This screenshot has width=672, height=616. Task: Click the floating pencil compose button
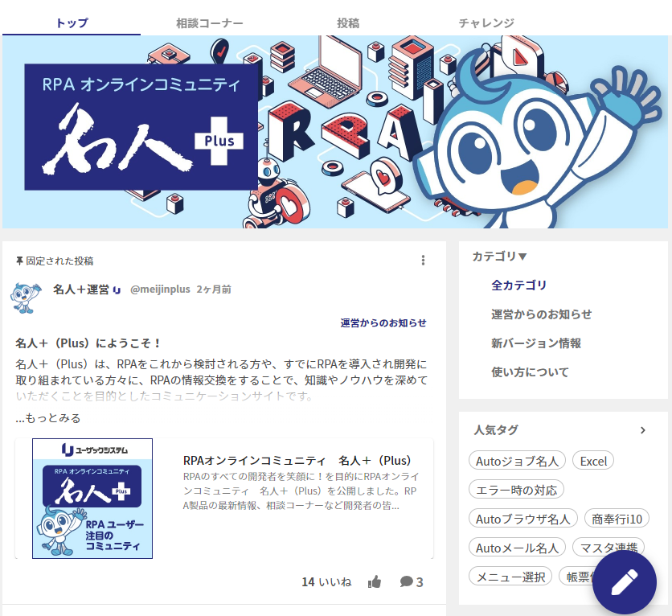[625, 582]
